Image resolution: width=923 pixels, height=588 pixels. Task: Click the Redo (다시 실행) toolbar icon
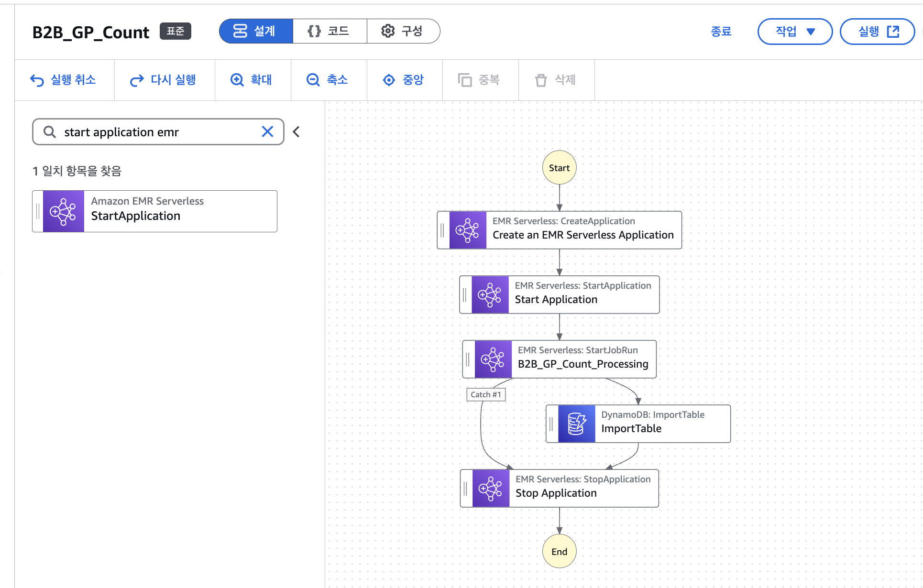tap(137, 80)
